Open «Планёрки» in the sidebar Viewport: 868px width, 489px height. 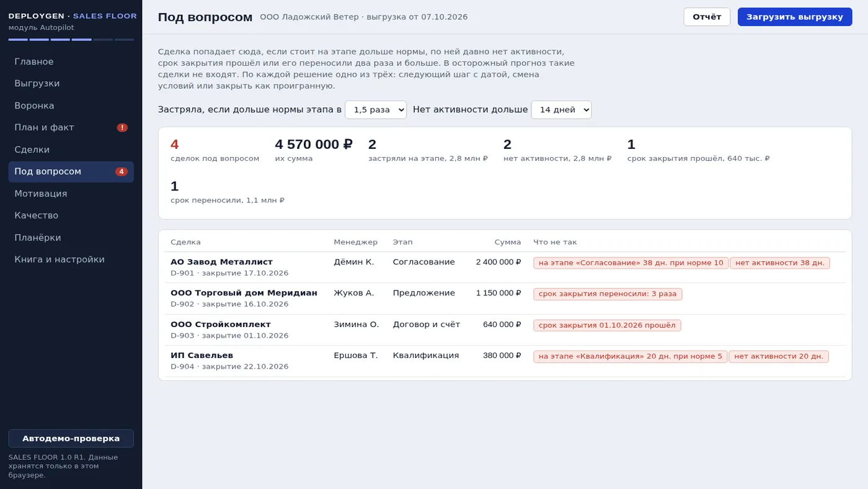71,238
